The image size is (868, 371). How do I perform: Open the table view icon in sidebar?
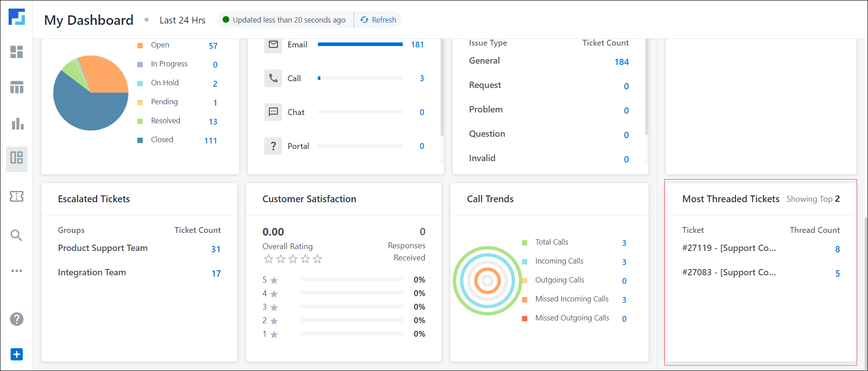17,87
